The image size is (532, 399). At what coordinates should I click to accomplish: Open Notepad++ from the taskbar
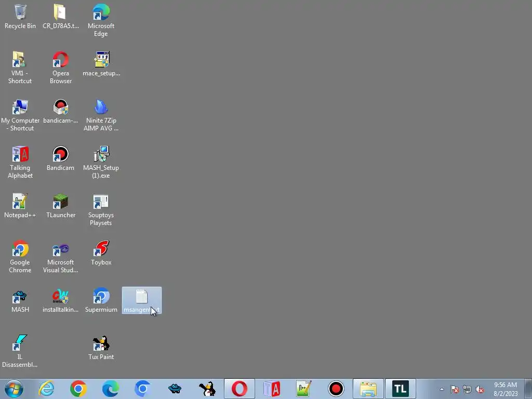tap(303, 389)
